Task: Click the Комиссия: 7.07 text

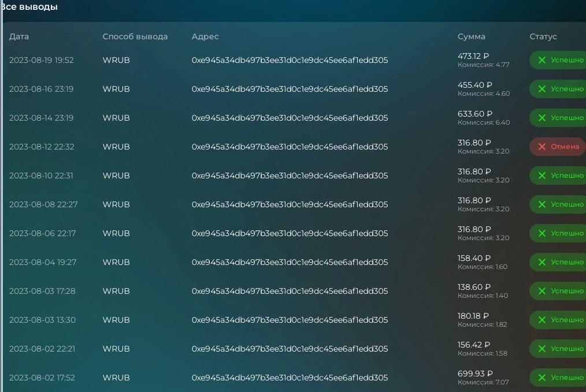Action: point(483,382)
